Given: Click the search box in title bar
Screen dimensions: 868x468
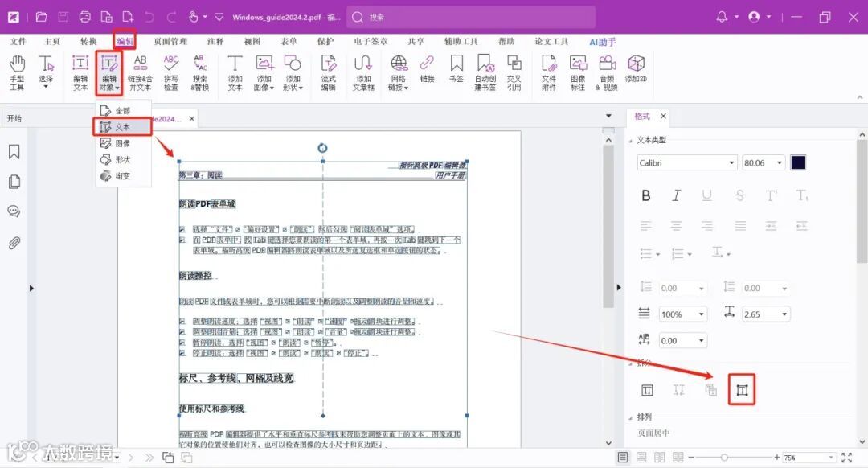Looking at the screenshot, I should 471,17.
